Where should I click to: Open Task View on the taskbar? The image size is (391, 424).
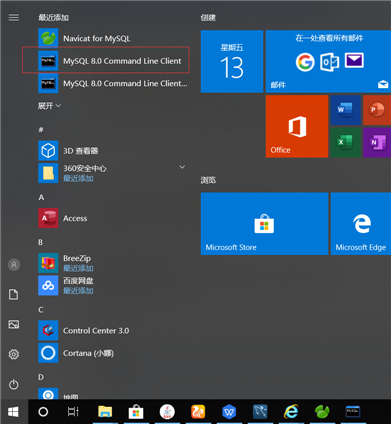pyautogui.click(x=73, y=412)
